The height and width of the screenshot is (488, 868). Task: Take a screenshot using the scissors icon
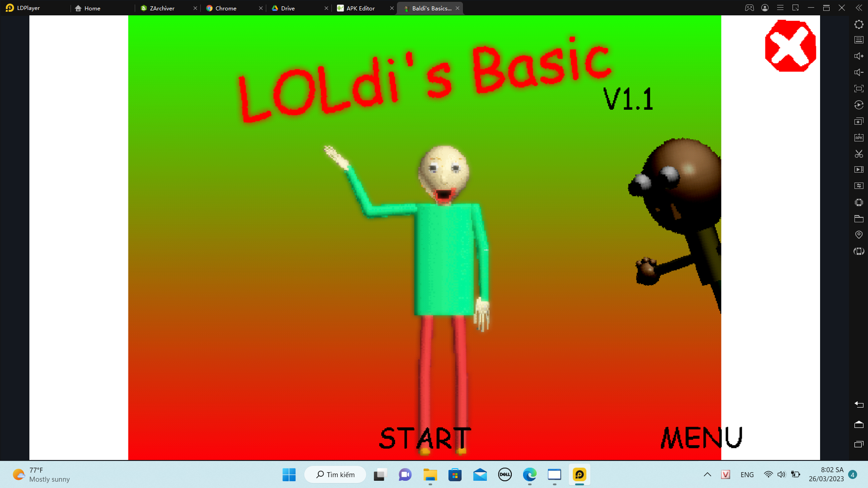[859, 154]
